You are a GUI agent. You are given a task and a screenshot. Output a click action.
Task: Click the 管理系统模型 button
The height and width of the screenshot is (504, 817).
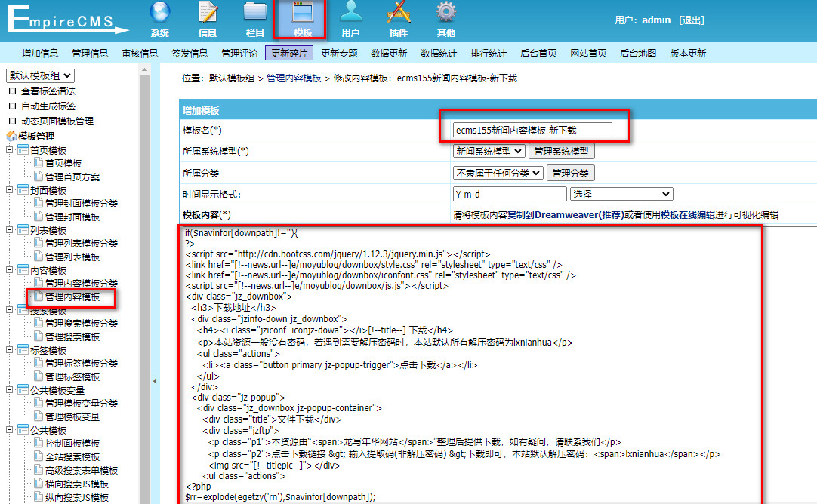click(x=561, y=151)
